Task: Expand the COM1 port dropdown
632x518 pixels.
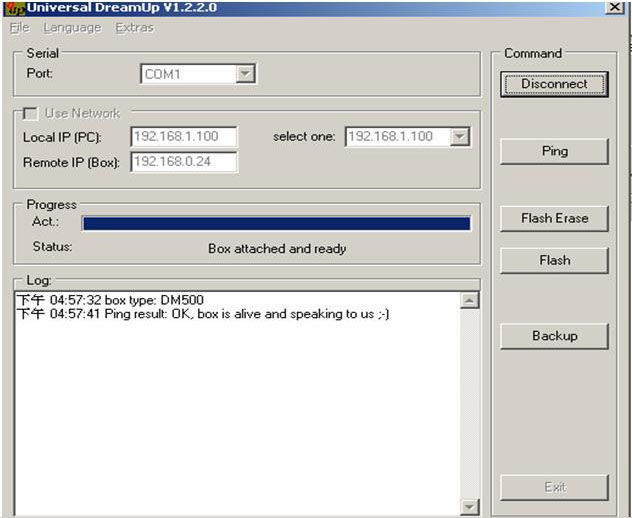Action: (x=245, y=74)
